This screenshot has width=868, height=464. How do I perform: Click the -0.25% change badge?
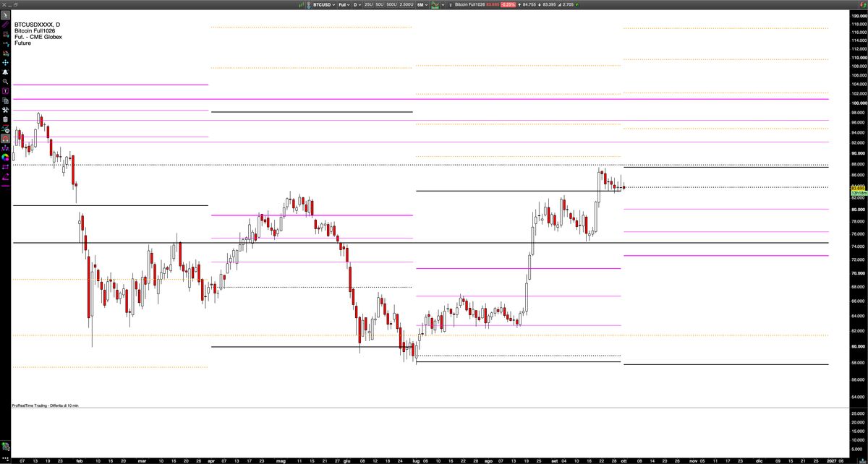(508, 4)
